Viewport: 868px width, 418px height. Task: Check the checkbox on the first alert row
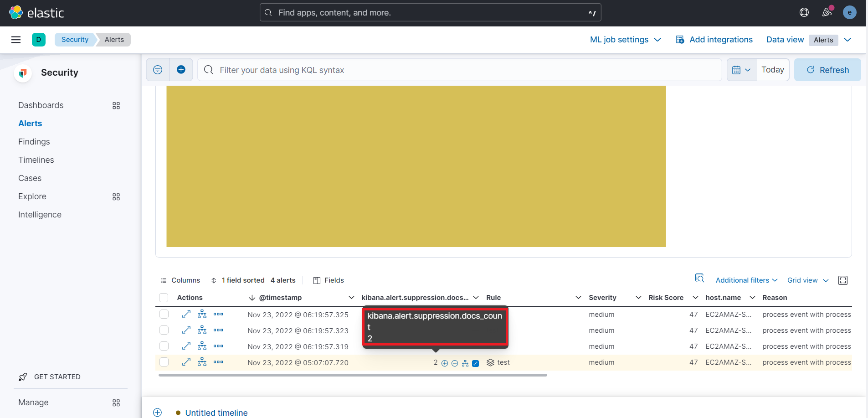pyautogui.click(x=164, y=314)
